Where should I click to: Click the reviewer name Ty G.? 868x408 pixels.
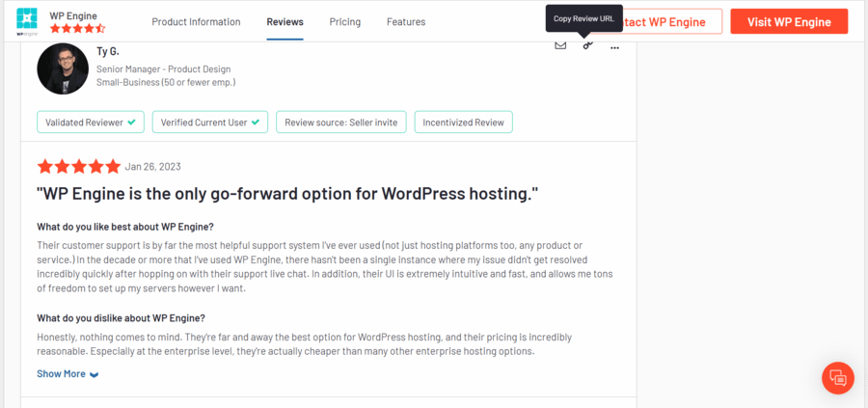pyautogui.click(x=107, y=52)
